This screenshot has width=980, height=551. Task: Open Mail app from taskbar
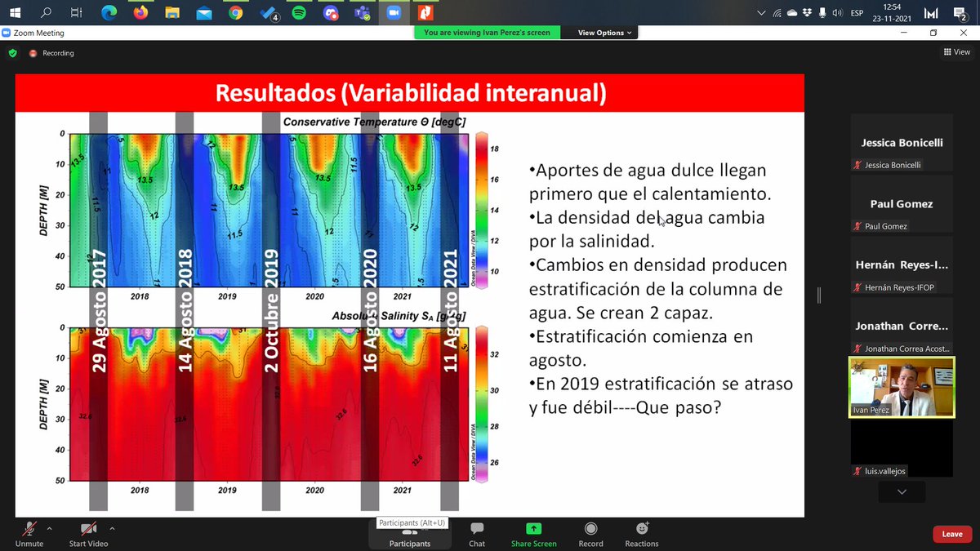[203, 12]
